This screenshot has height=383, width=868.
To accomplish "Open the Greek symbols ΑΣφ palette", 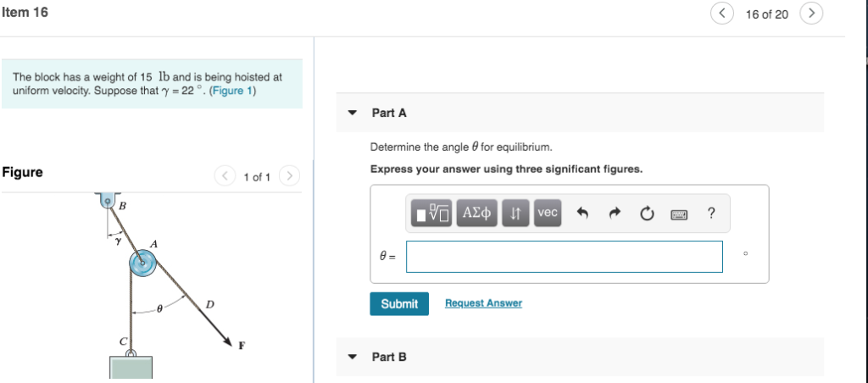I will click(476, 213).
